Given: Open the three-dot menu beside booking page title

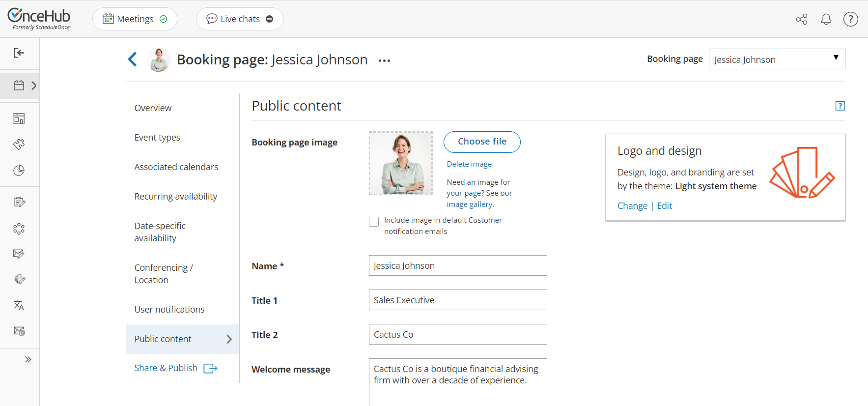Looking at the screenshot, I should [384, 60].
